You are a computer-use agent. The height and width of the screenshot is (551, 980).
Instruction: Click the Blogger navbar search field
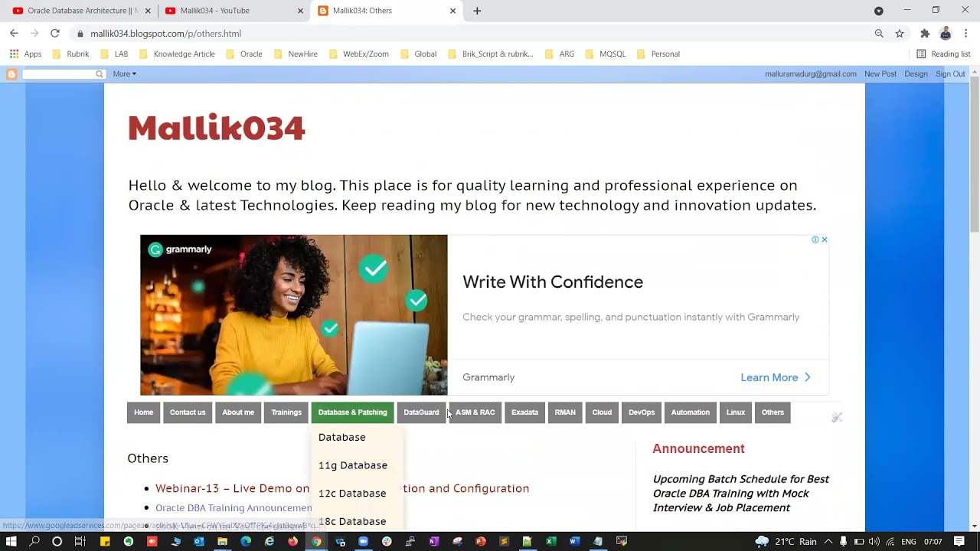tap(59, 74)
